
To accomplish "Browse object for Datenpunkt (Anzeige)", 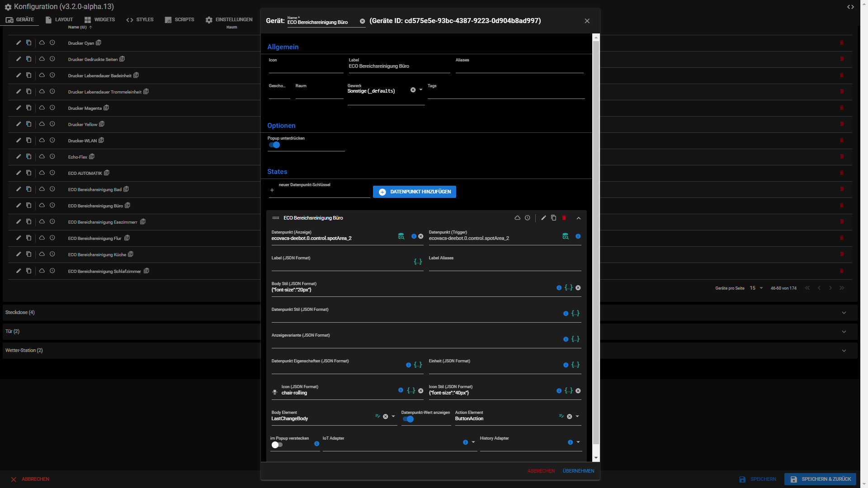I will 401,236.
